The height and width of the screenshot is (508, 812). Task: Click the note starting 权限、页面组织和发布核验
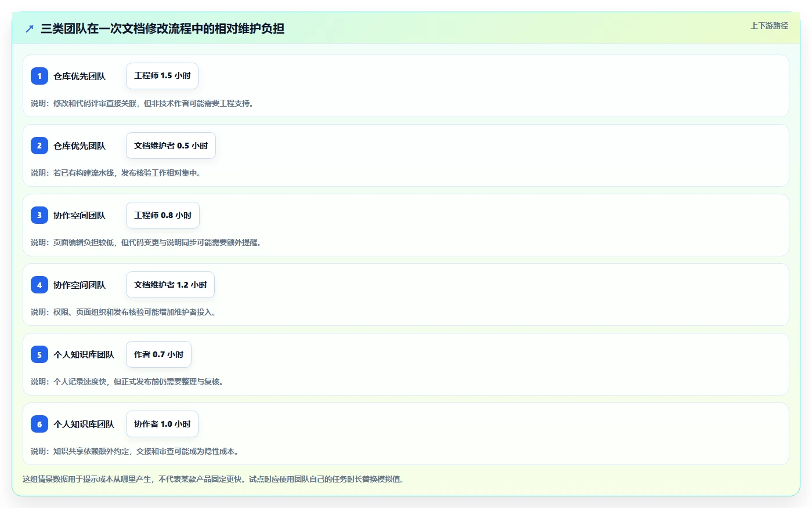coord(125,312)
